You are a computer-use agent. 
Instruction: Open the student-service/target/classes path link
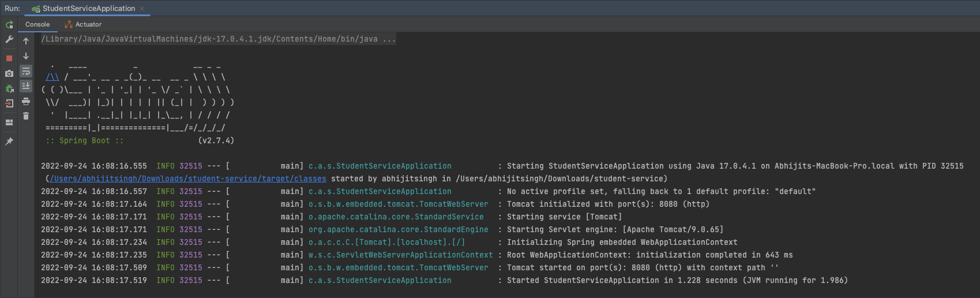coord(188,178)
